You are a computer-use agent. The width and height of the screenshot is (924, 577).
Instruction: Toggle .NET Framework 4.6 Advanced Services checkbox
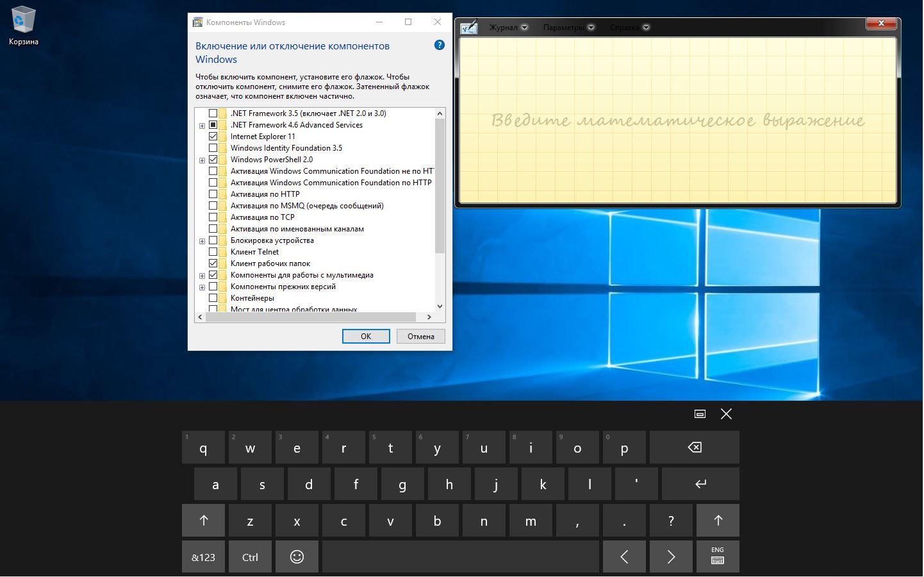pyautogui.click(x=213, y=125)
